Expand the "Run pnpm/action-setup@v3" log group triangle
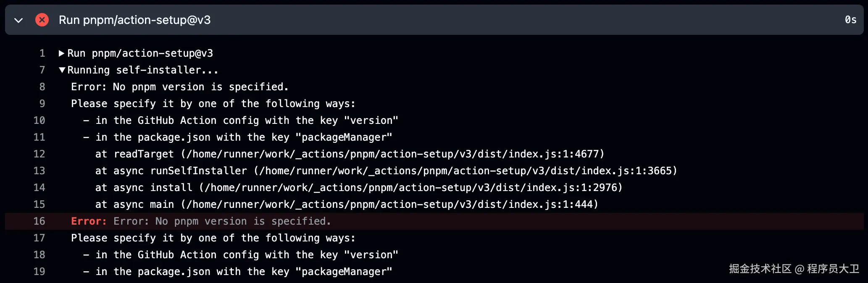Viewport: 868px width, 283px height. tap(61, 53)
